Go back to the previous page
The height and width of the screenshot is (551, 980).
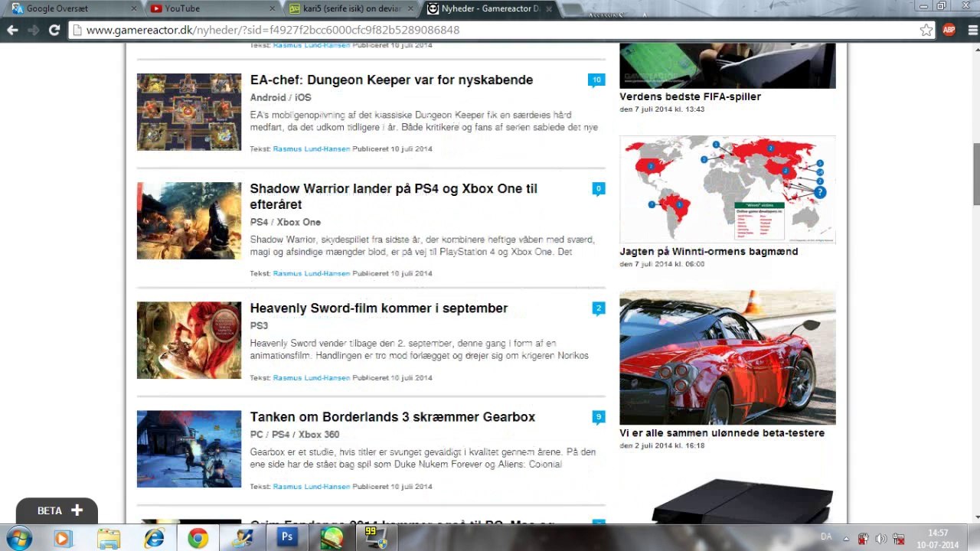tap(12, 30)
